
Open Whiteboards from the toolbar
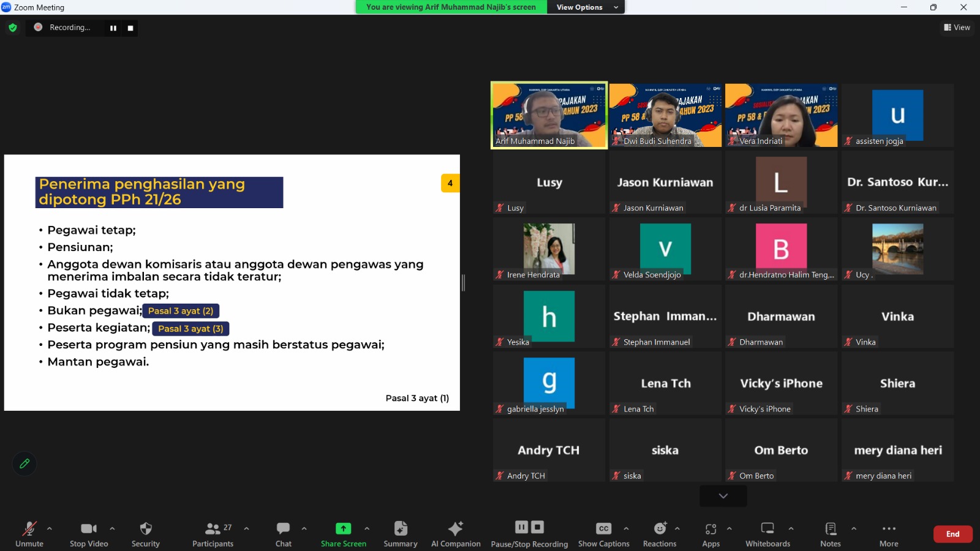(767, 529)
